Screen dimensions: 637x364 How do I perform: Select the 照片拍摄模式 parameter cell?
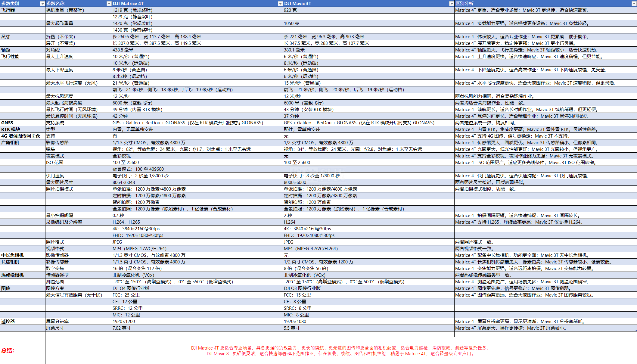(x=78, y=189)
